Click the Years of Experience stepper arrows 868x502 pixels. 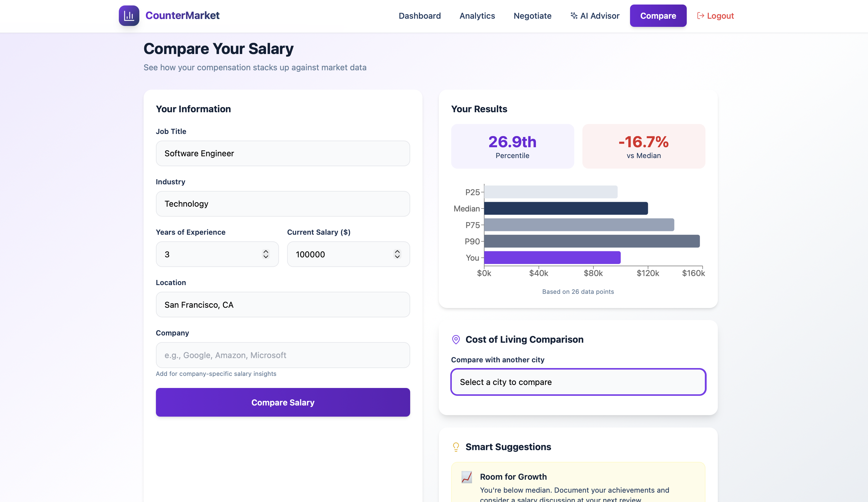point(266,254)
